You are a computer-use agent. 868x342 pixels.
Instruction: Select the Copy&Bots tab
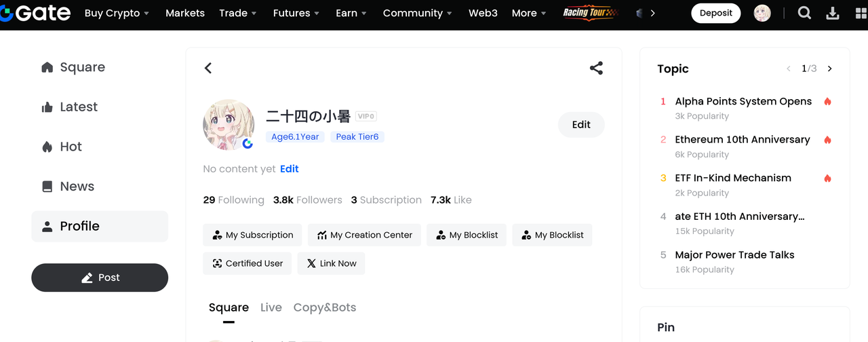(x=324, y=307)
